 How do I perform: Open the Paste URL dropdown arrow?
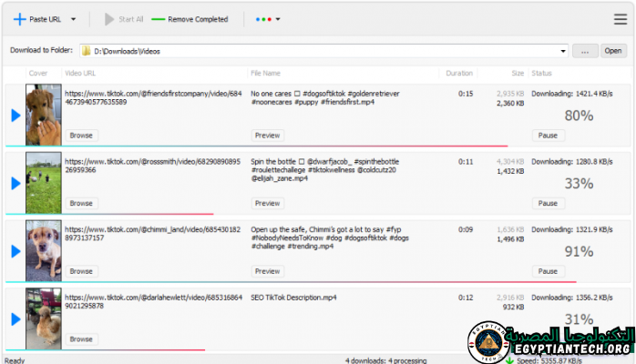pyautogui.click(x=74, y=18)
